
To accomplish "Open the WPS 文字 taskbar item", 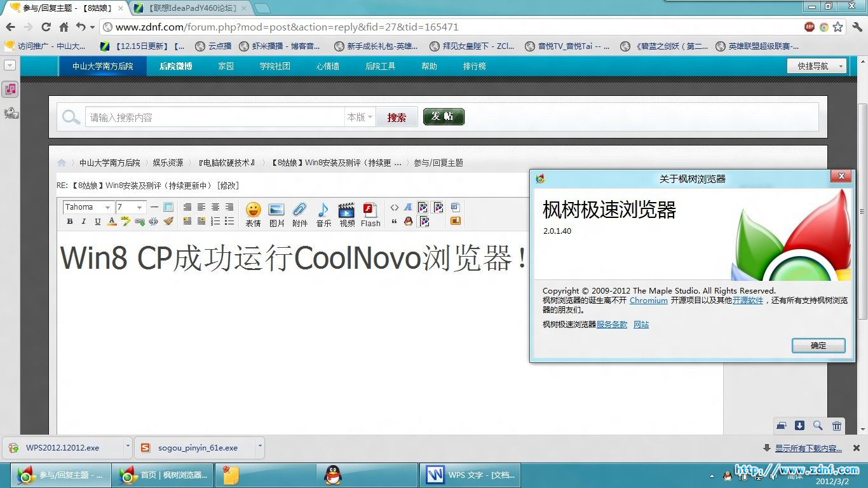I will coord(471,475).
